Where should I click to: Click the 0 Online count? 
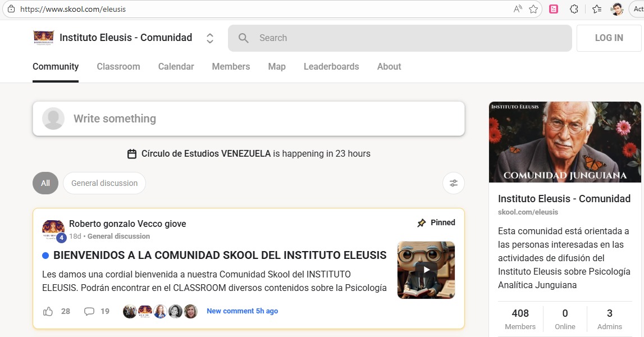pos(565,319)
